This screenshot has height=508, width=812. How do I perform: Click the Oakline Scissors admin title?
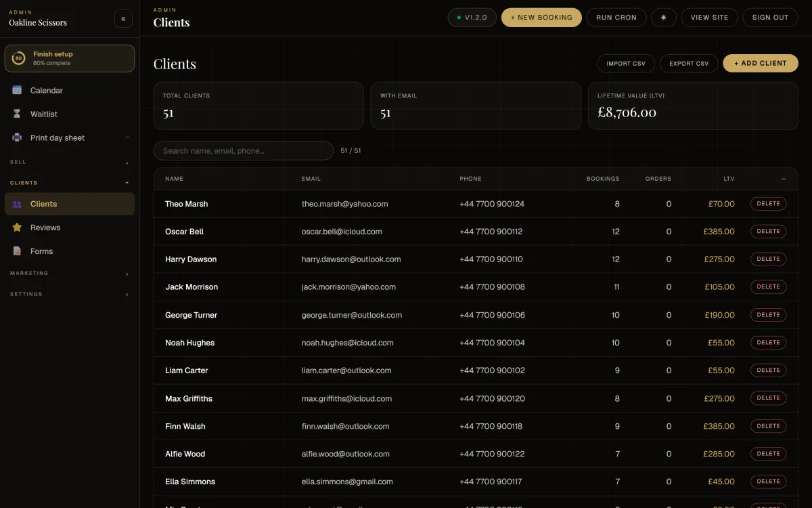point(38,22)
